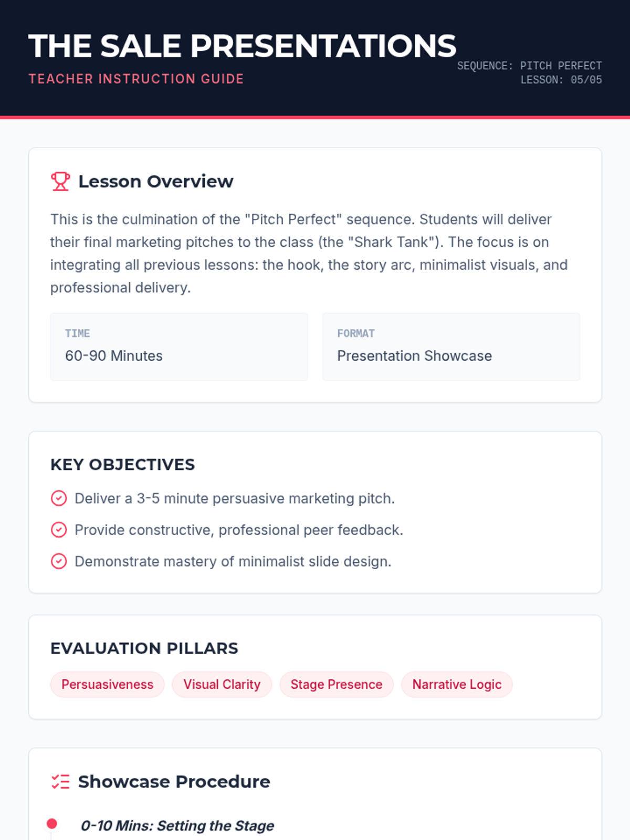Click the checklist icon beside Showcase Procedure
This screenshot has width=630, height=840.
click(x=60, y=782)
